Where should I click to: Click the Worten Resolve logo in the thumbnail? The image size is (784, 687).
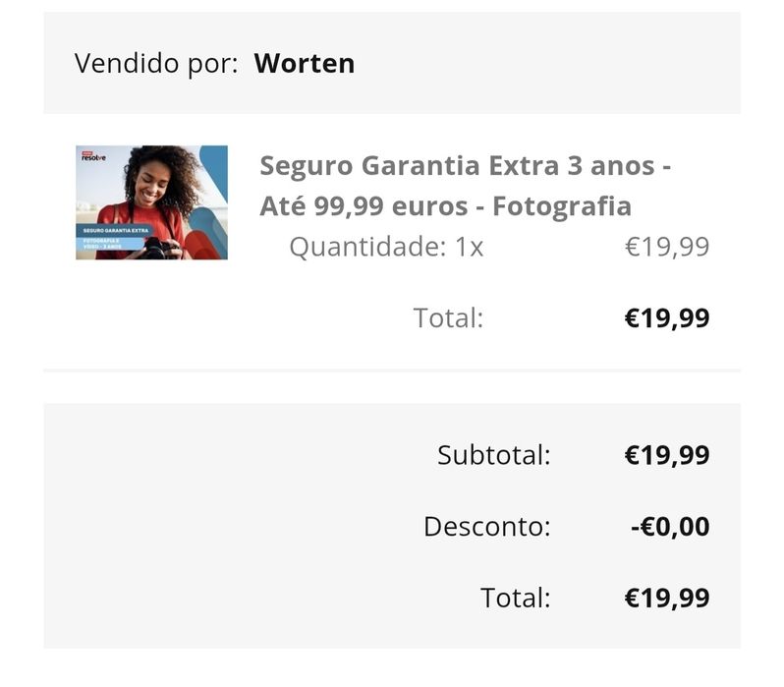(x=93, y=156)
